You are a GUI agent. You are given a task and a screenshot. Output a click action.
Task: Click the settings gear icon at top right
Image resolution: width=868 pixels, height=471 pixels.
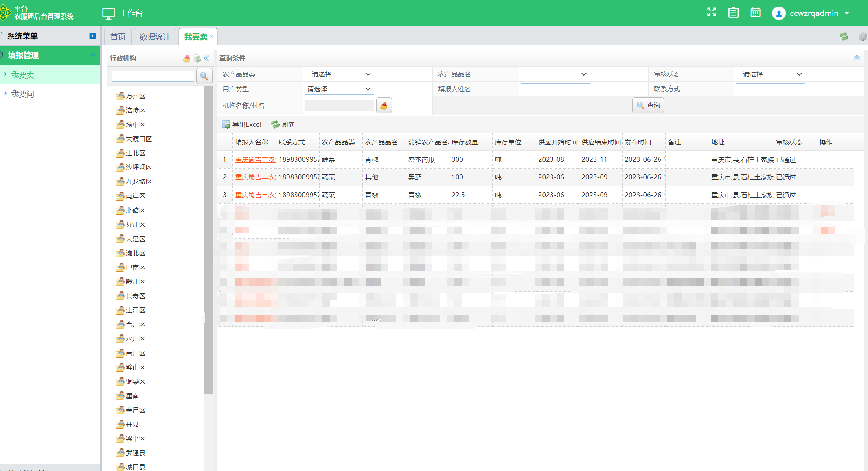pos(862,37)
